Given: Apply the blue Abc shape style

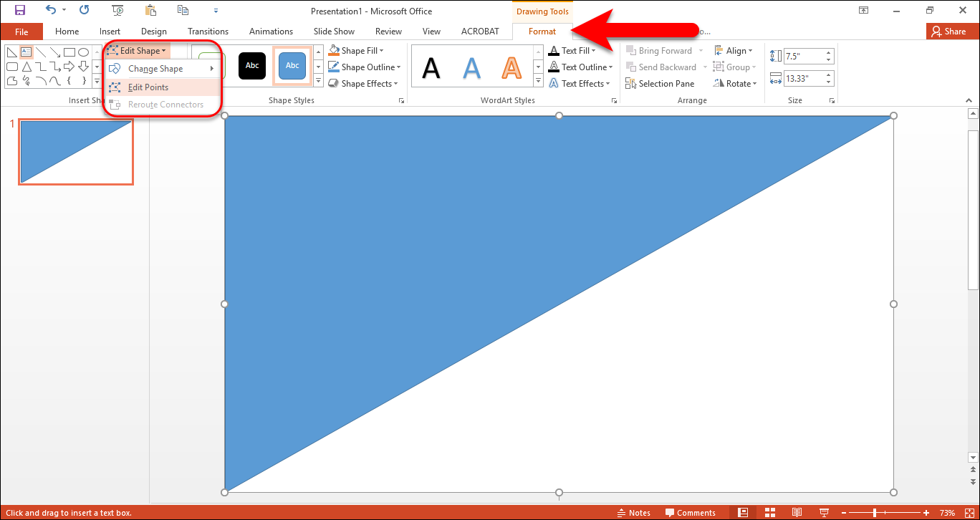Looking at the screenshot, I should click(292, 65).
